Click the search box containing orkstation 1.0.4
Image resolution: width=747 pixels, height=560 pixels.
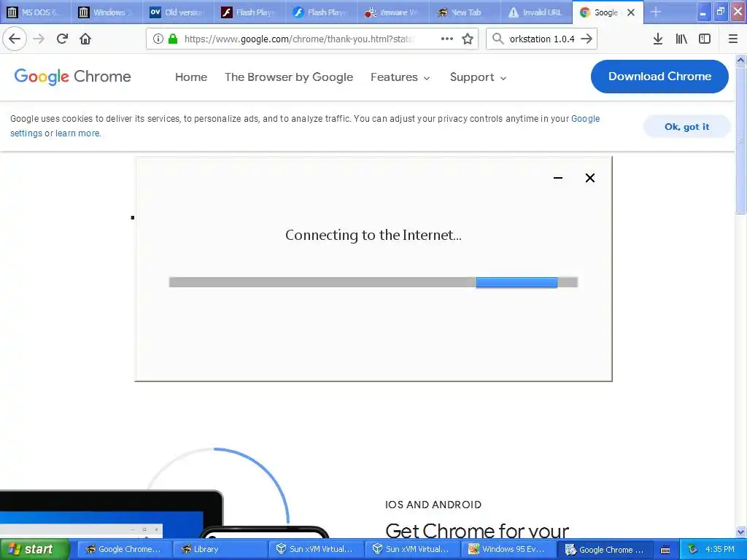point(542,39)
